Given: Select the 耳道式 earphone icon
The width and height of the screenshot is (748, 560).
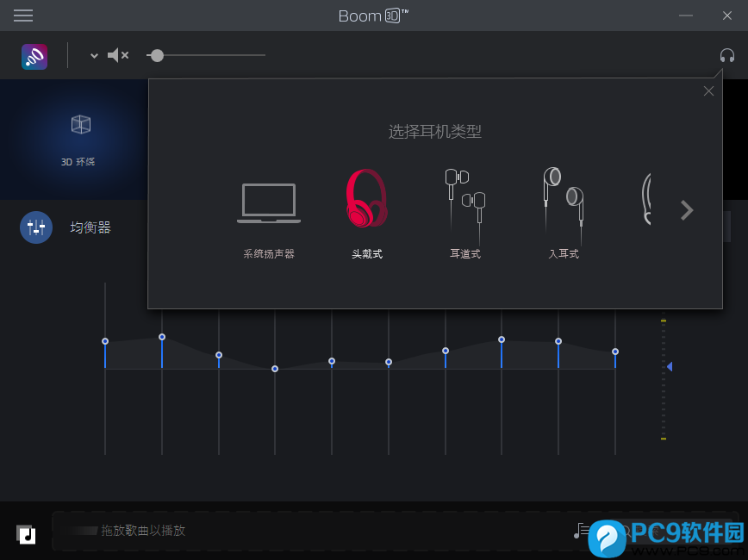Looking at the screenshot, I should (464, 200).
